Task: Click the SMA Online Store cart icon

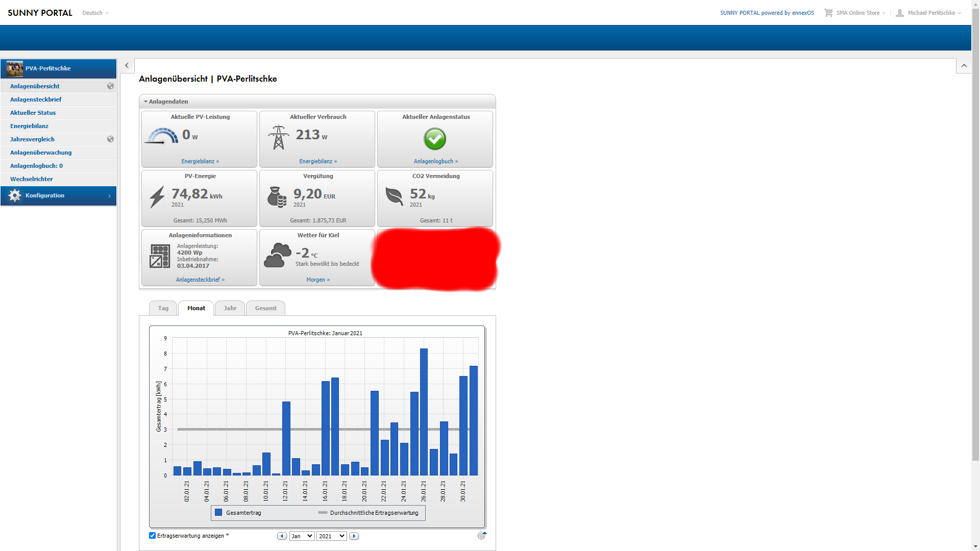Action: tap(828, 13)
